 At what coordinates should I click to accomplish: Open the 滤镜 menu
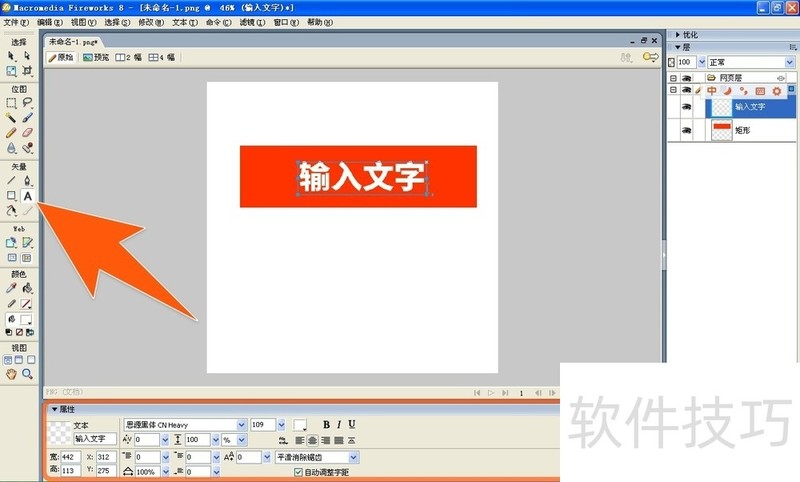coord(253,22)
